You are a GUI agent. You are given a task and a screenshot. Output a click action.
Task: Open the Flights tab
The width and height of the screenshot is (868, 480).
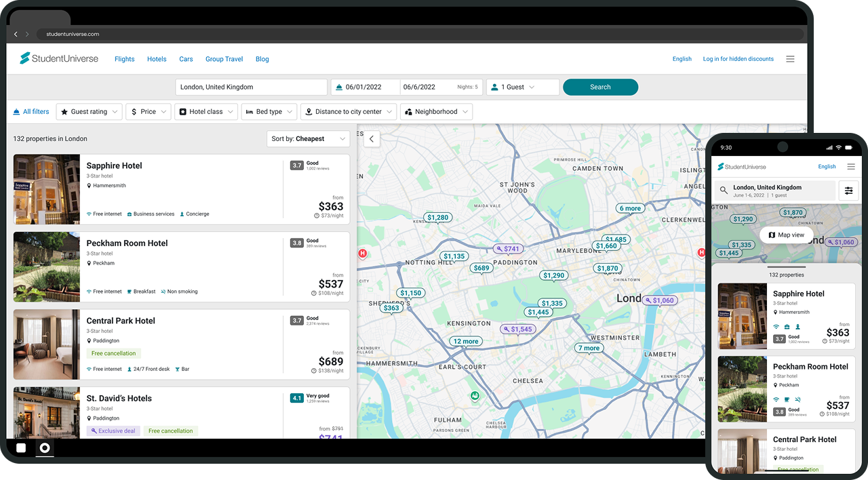tap(125, 59)
